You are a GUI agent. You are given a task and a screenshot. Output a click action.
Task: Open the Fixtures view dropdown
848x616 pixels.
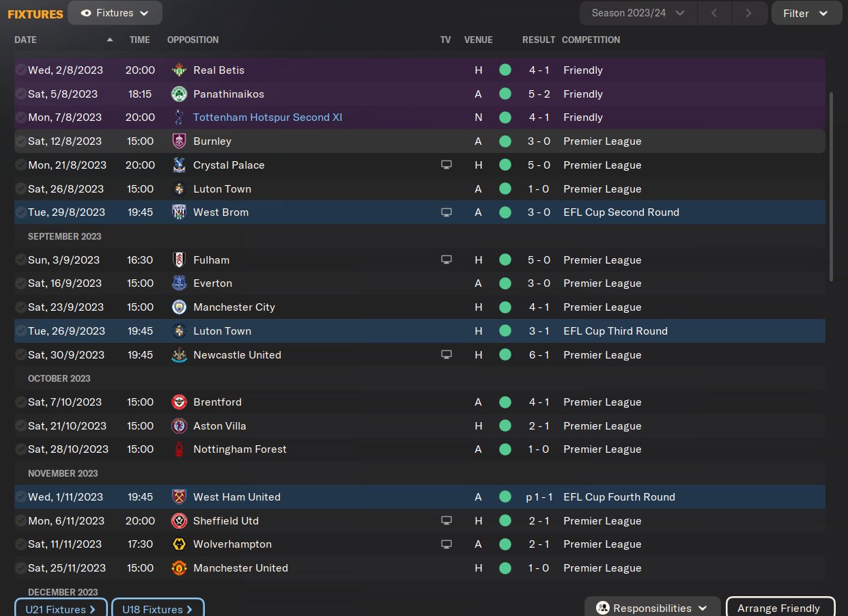tap(115, 13)
